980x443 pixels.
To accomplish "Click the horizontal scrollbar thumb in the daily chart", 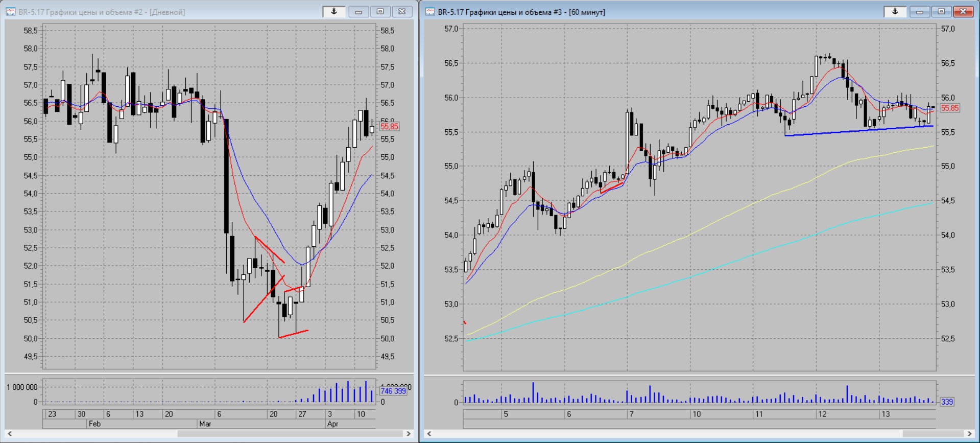I will click(290, 434).
